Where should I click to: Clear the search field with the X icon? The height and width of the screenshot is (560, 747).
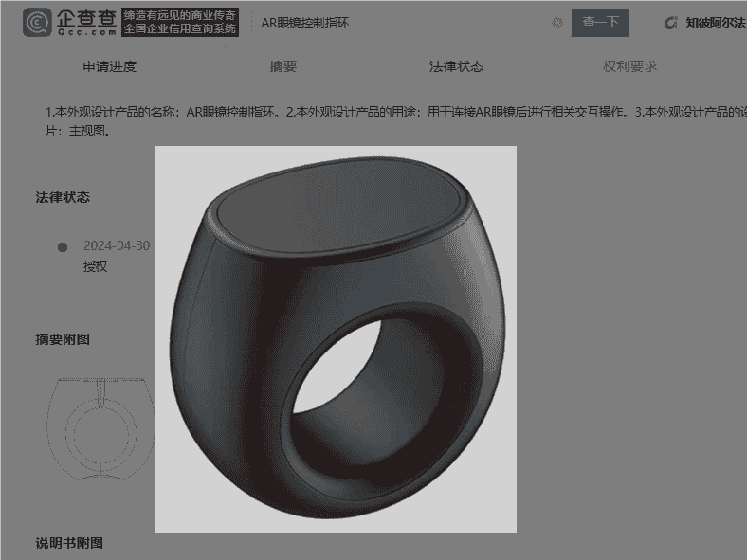pyautogui.click(x=557, y=23)
